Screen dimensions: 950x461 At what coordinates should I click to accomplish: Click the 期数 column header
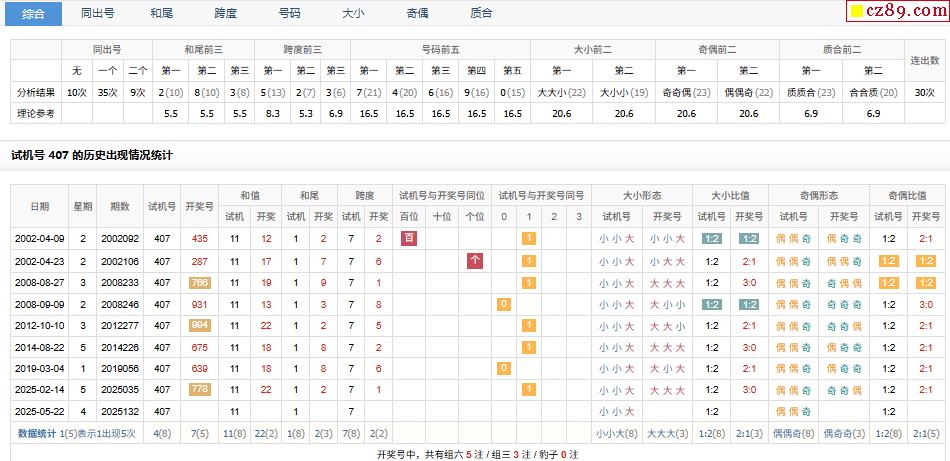120,206
